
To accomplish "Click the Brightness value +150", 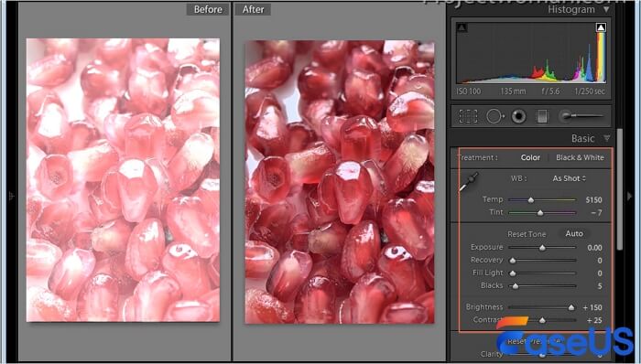I will [592, 307].
